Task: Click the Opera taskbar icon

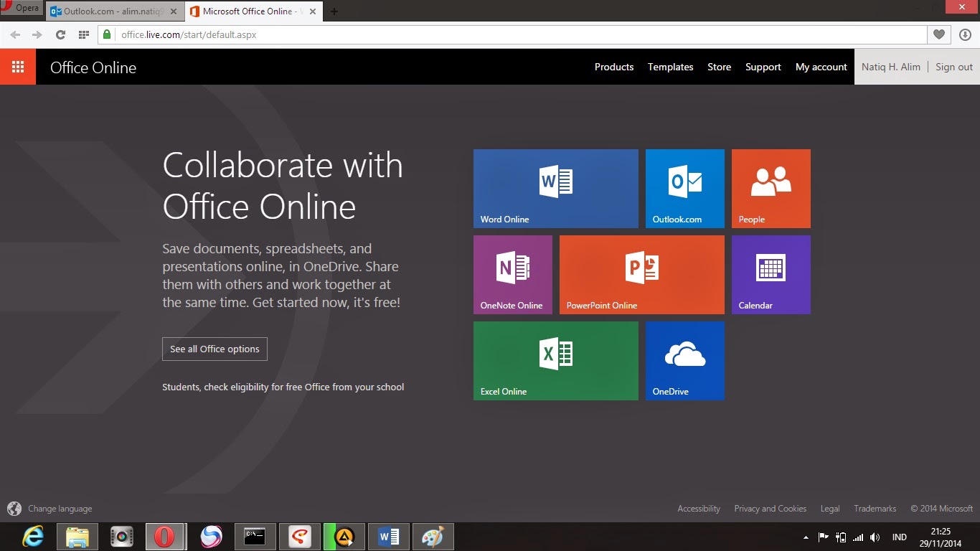Action: click(166, 537)
